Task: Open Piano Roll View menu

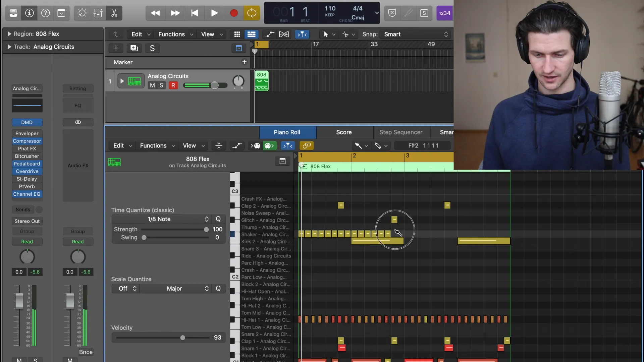Action: click(x=194, y=145)
